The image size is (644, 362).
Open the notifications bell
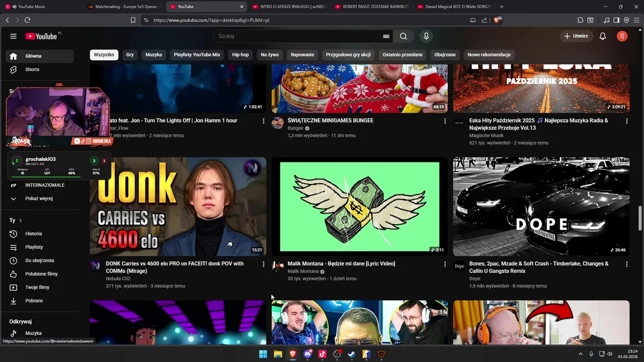pyautogui.click(x=603, y=36)
